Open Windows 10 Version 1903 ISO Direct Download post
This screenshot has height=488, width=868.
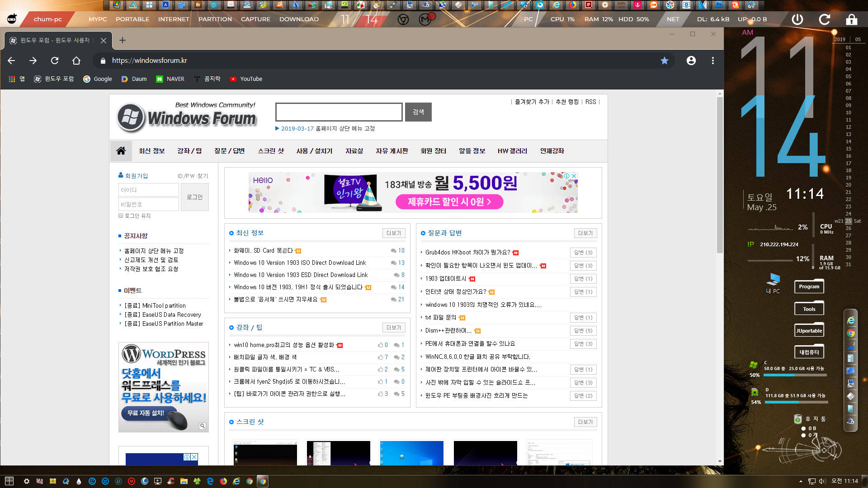300,263
